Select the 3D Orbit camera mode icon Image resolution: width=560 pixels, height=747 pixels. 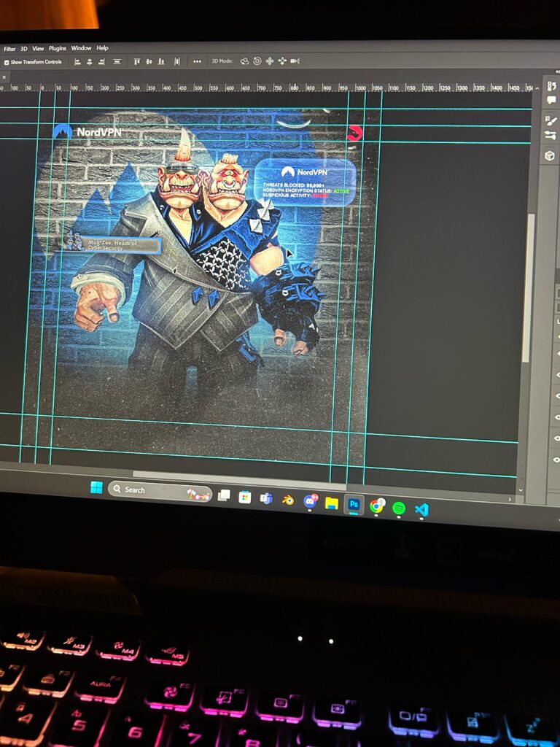[x=245, y=61]
